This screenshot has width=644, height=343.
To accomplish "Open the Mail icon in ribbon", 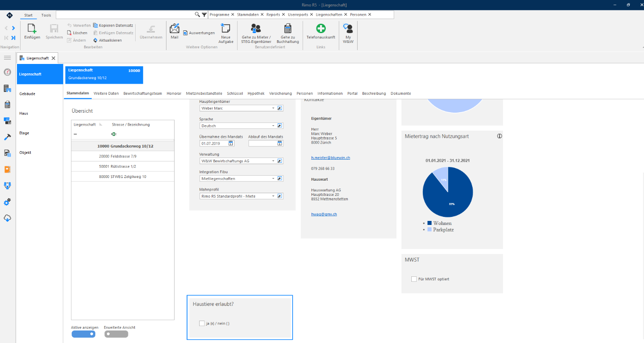I will pos(175,29).
